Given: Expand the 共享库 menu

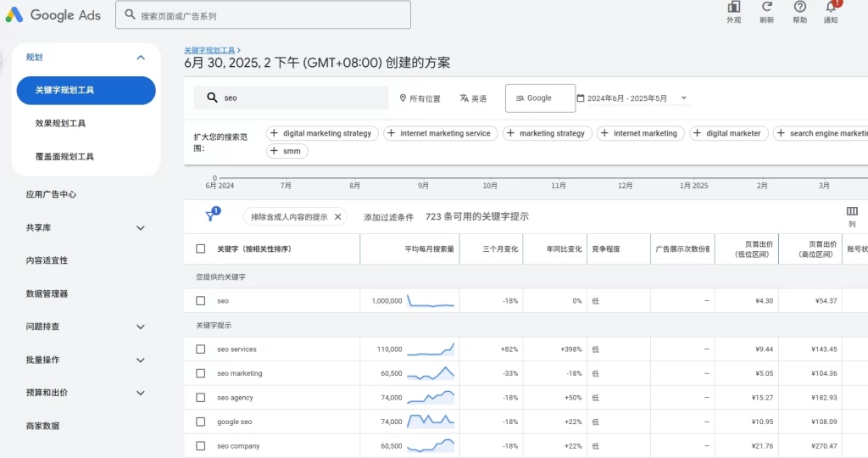Looking at the screenshot, I should click(141, 227).
